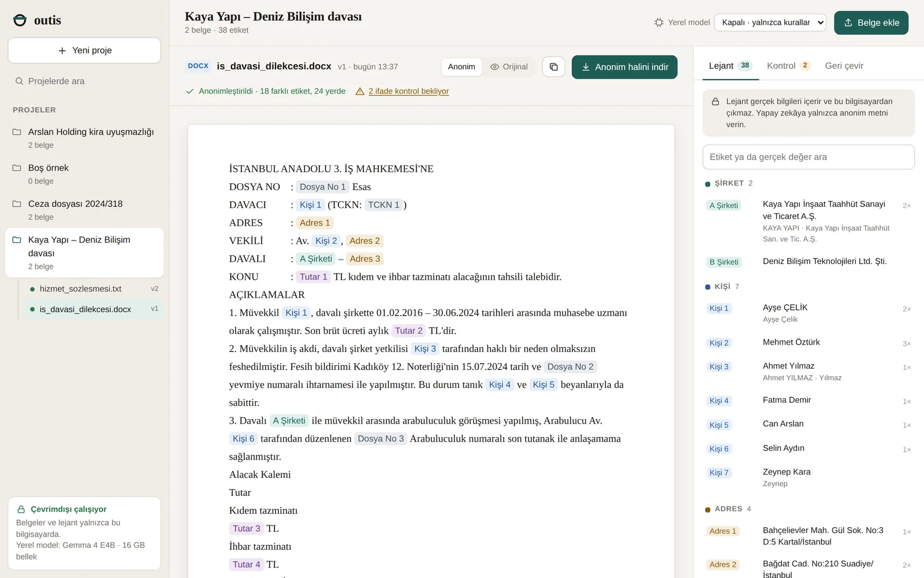
Task: Click the Dosya No 3 Arabuluculuk tag
Action: coord(381,439)
